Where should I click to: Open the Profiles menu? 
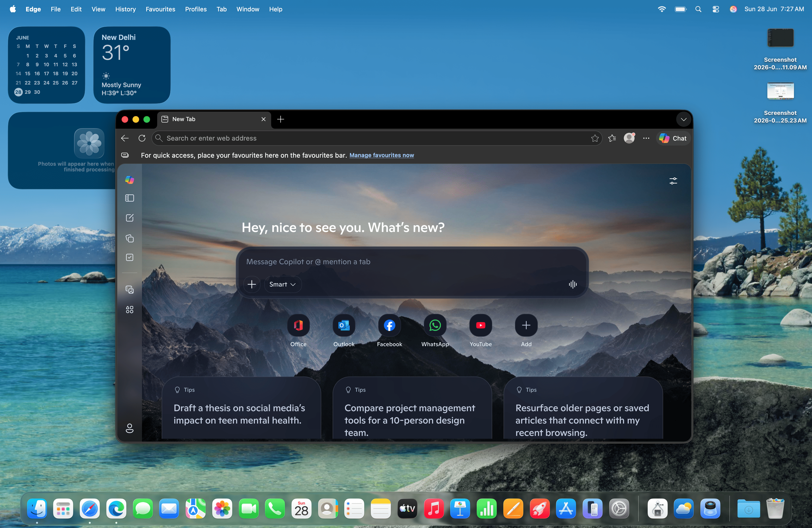coord(196,9)
